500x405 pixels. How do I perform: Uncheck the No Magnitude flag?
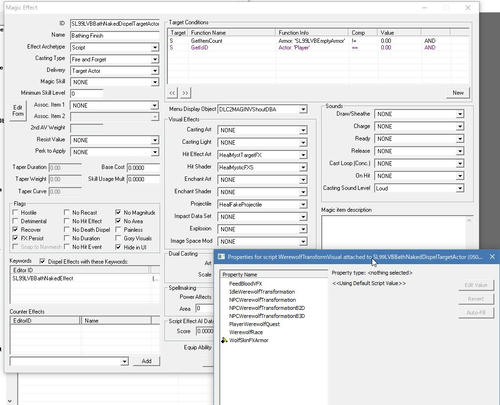[x=118, y=212]
